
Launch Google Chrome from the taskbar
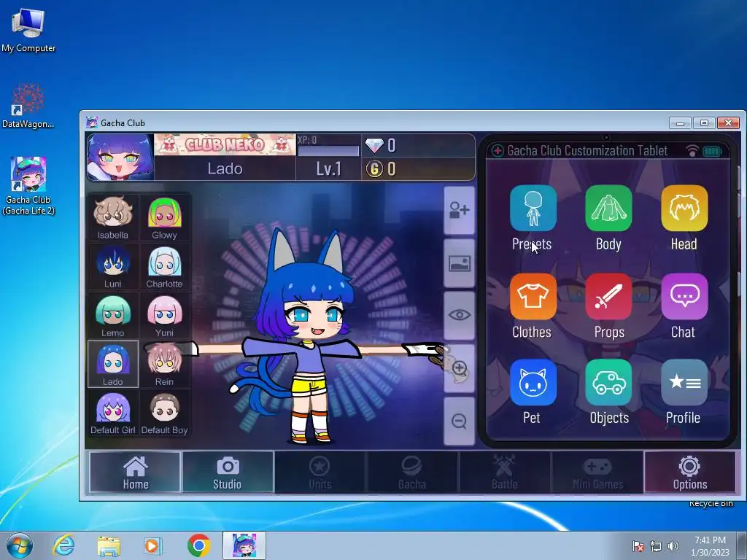pyautogui.click(x=198, y=545)
